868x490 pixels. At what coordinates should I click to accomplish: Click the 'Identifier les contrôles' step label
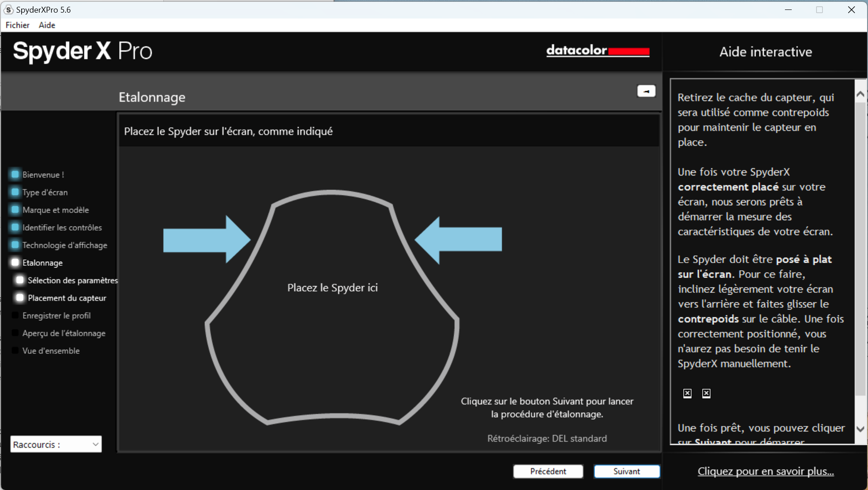tap(62, 227)
